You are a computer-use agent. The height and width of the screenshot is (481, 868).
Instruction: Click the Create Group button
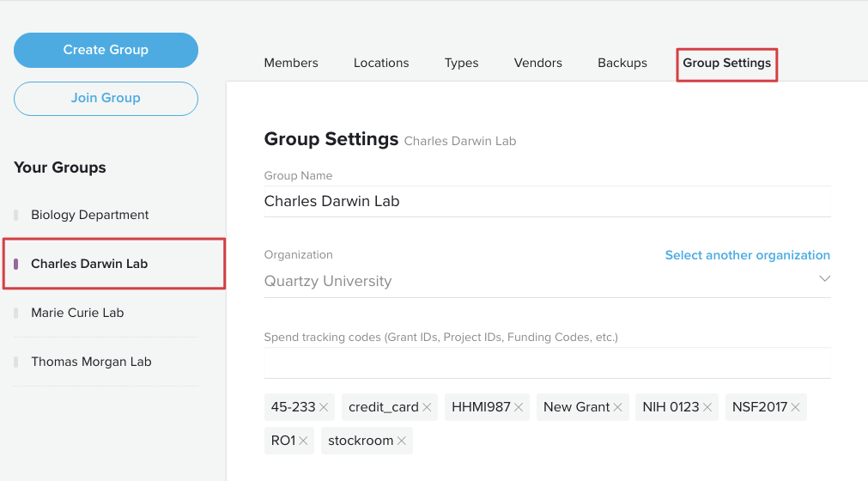click(106, 51)
